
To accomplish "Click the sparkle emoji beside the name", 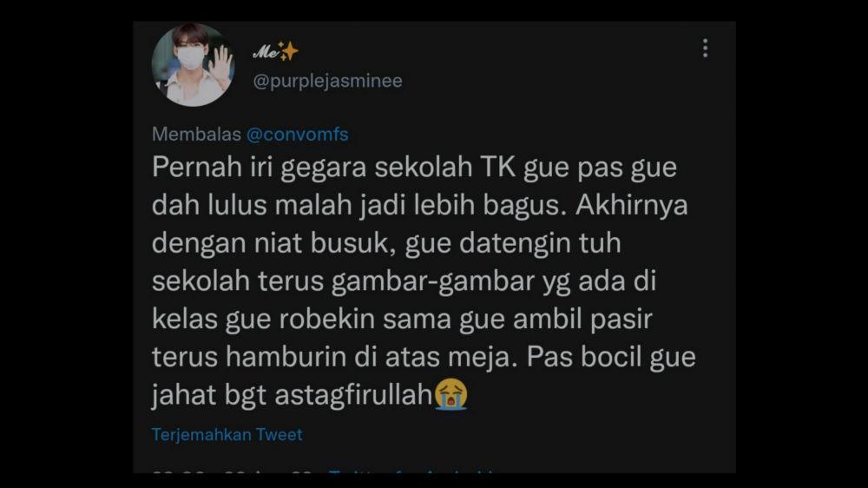I will click(x=288, y=51).
